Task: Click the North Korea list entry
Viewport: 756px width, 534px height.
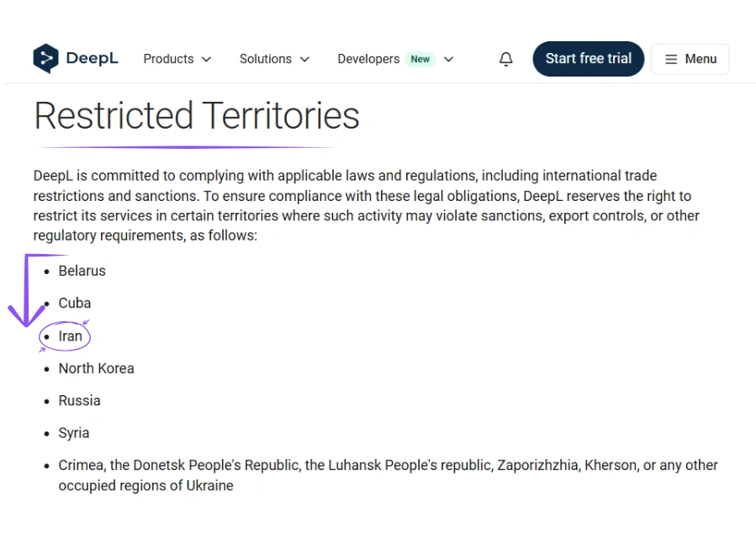Action: pos(97,368)
